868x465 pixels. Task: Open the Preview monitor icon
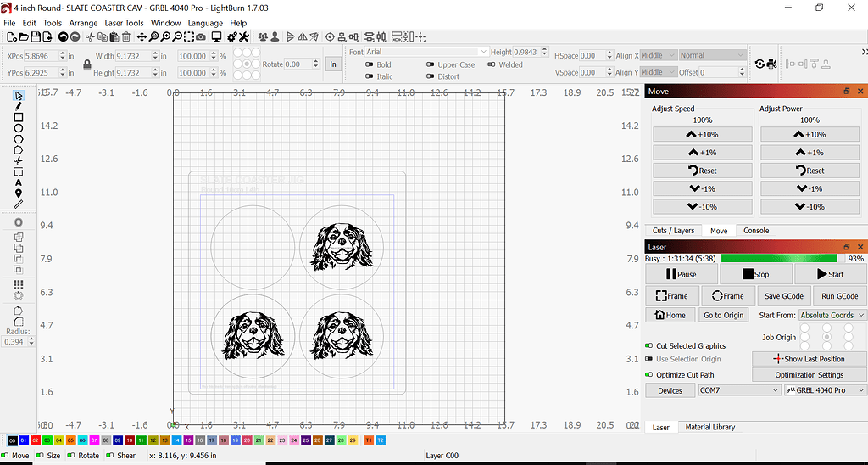tap(216, 37)
